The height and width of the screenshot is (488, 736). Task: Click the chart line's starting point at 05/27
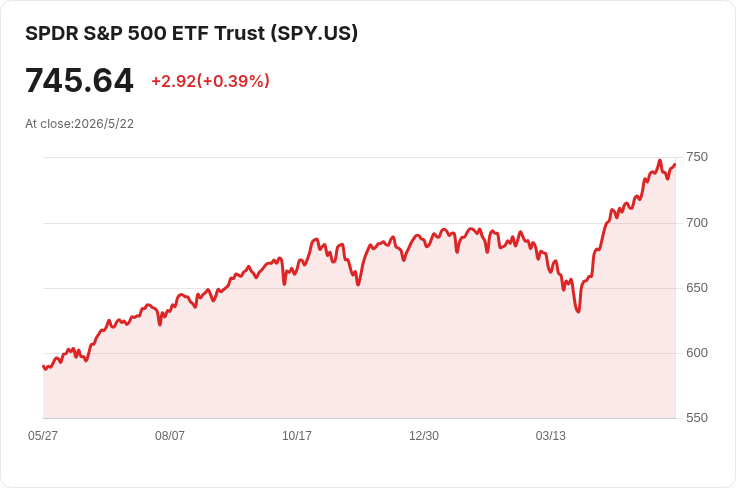43,366
